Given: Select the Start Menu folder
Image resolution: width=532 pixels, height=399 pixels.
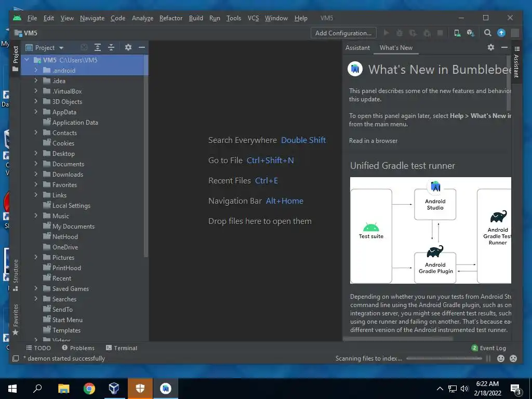Looking at the screenshot, I should tap(67, 320).
